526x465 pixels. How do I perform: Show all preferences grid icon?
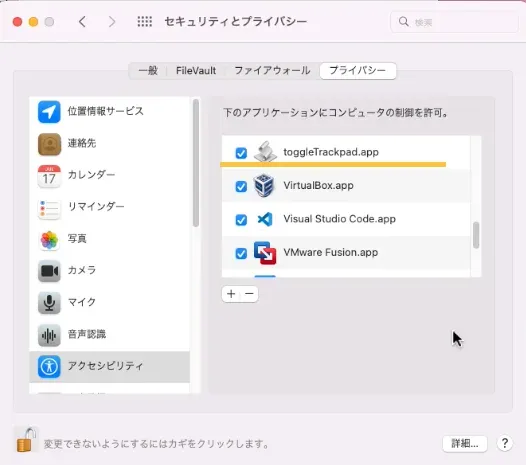[145, 22]
